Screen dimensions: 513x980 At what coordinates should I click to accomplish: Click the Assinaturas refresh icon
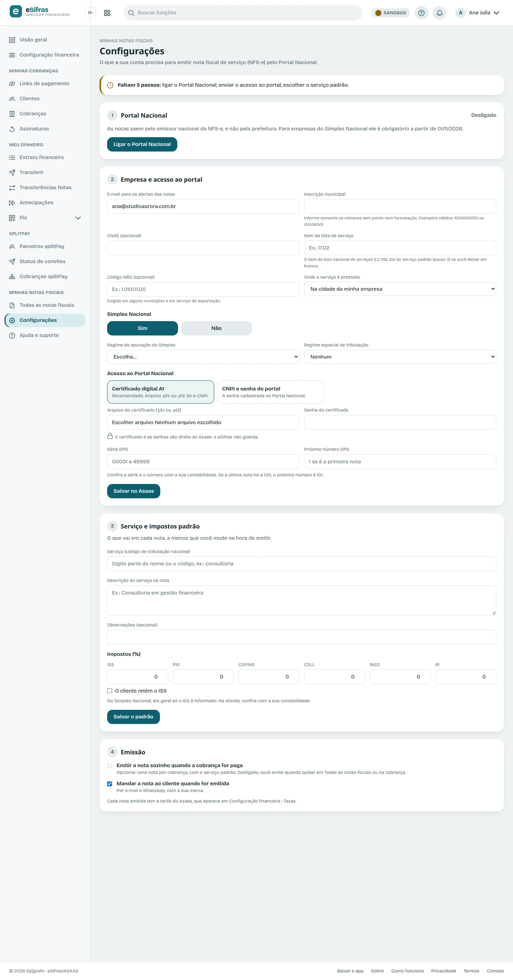pos(12,129)
